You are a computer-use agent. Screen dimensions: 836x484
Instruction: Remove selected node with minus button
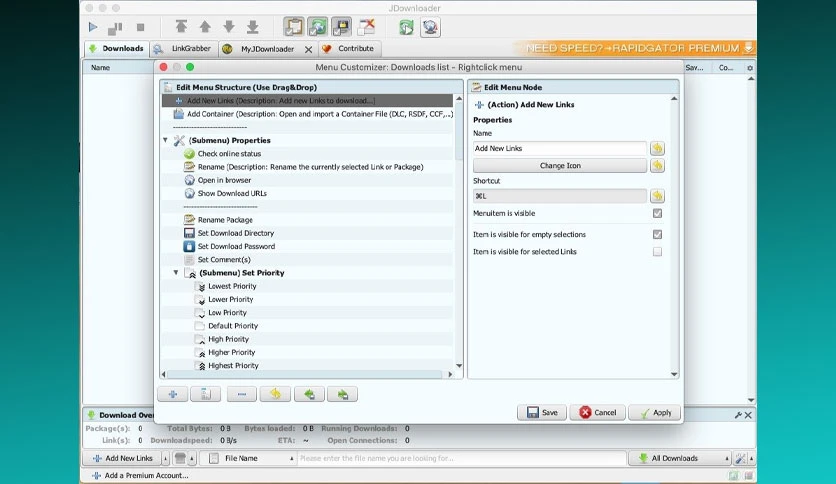pos(242,394)
